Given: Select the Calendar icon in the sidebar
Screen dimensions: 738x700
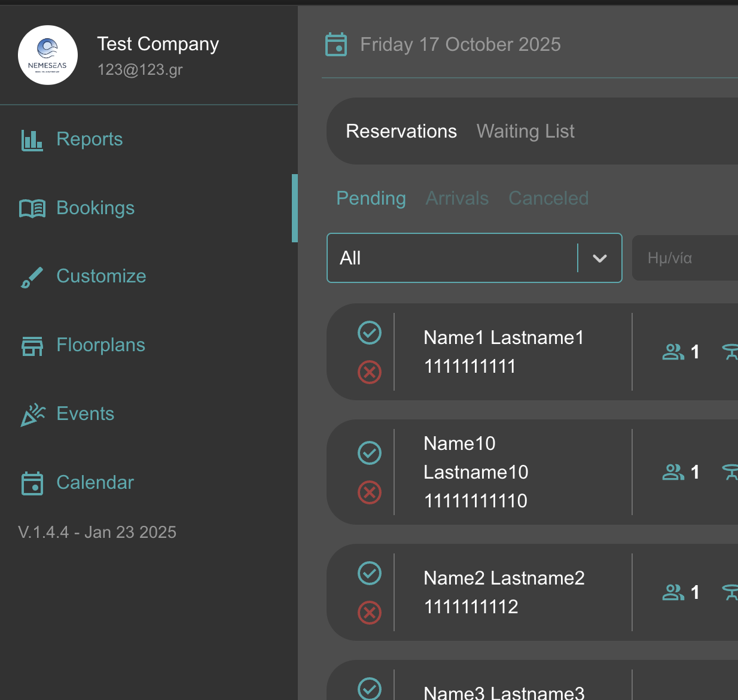Looking at the screenshot, I should (x=32, y=483).
